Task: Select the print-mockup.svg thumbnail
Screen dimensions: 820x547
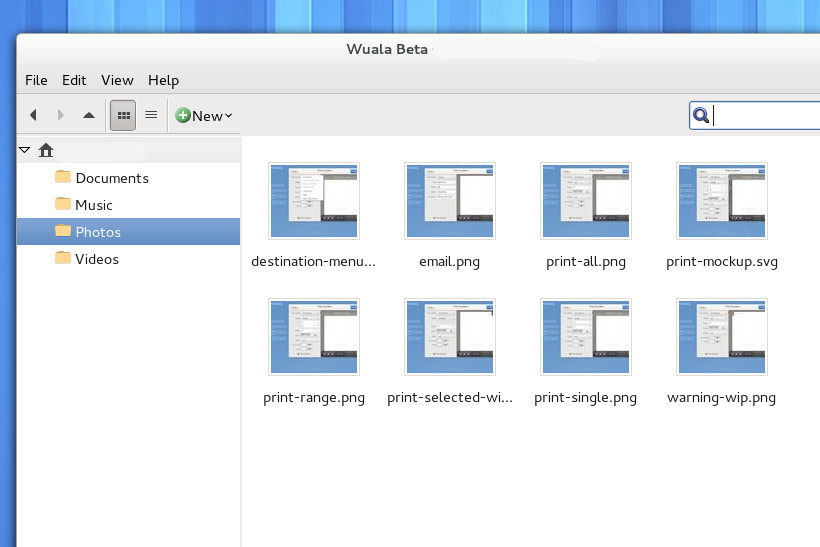Action: coord(722,201)
